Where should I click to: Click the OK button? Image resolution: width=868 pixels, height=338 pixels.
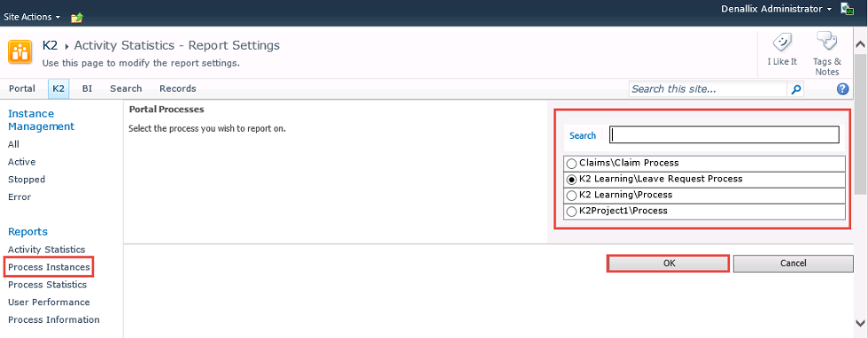point(669,264)
